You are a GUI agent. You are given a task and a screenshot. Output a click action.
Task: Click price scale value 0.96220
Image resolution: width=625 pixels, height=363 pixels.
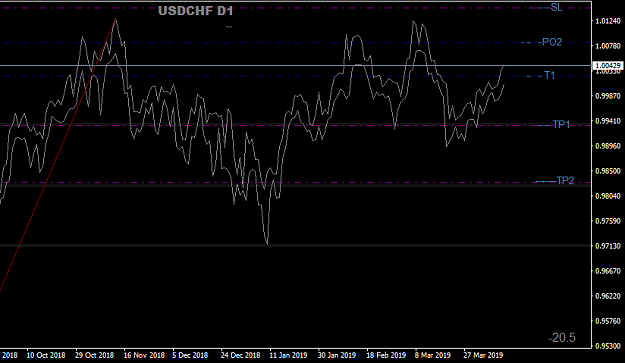(x=608, y=296)
